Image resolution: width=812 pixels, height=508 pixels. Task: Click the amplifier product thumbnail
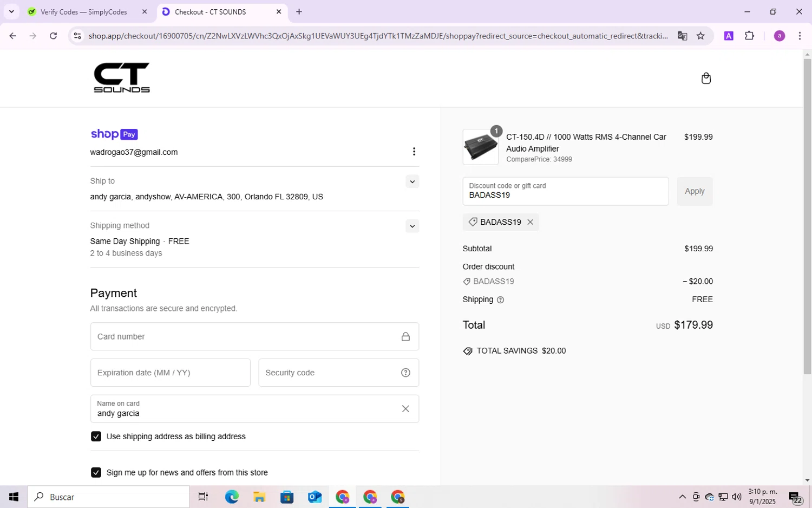point(481,147)
